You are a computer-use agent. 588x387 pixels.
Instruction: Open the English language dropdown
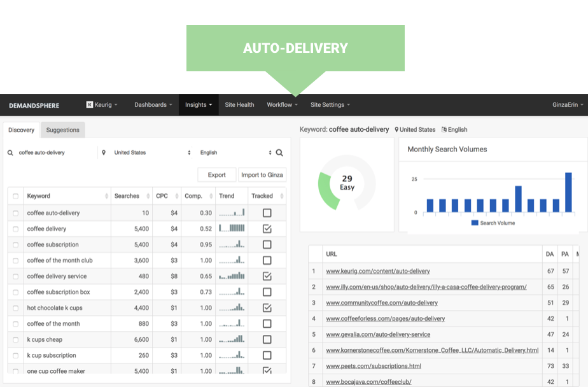235,153
